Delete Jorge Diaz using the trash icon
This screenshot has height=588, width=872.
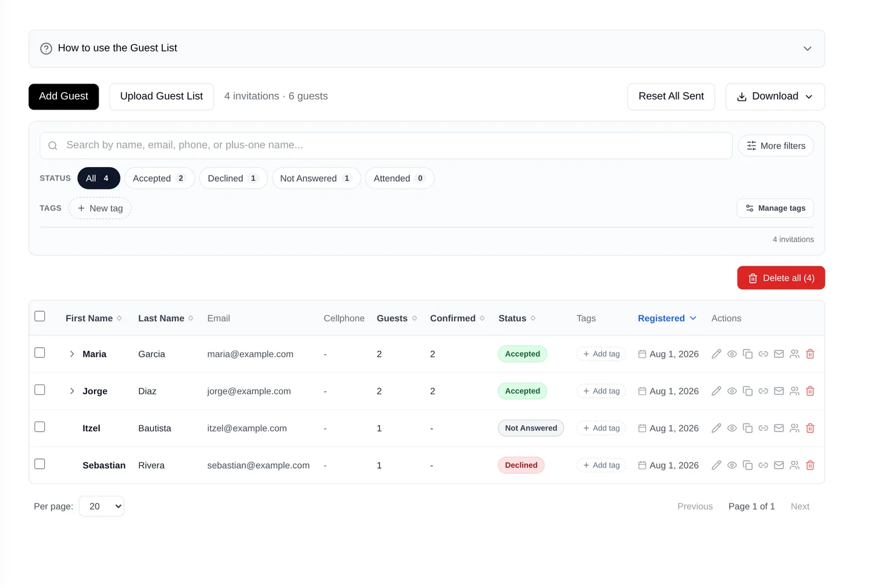point(810,391)
